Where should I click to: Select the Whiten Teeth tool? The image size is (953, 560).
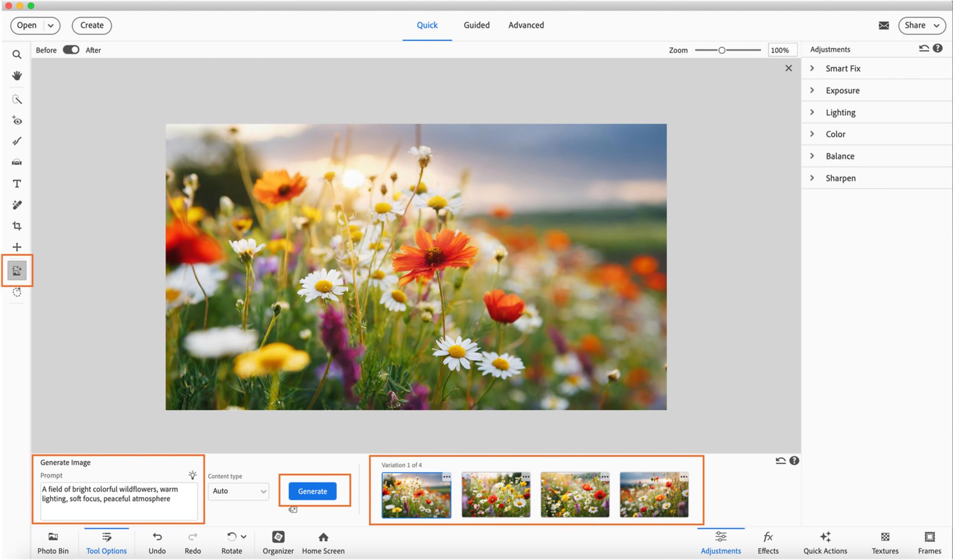[17, 141]
